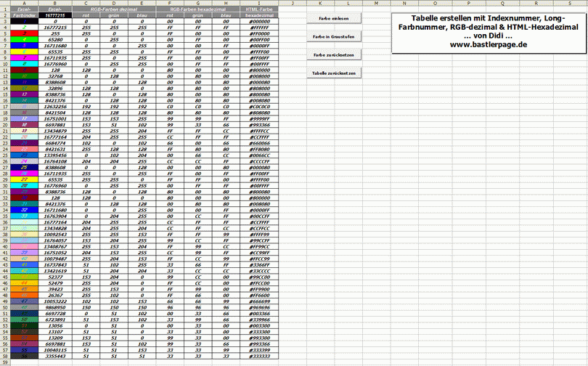Select the cell containing #FF0000
588x366 pixels.
point(259,33)
